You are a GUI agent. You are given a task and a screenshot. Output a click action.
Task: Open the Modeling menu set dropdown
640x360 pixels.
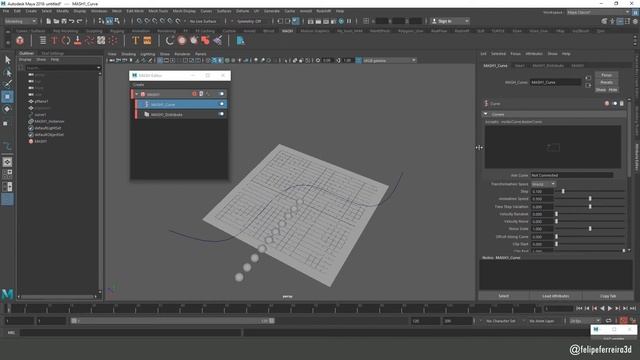click(x=20, y=21)
